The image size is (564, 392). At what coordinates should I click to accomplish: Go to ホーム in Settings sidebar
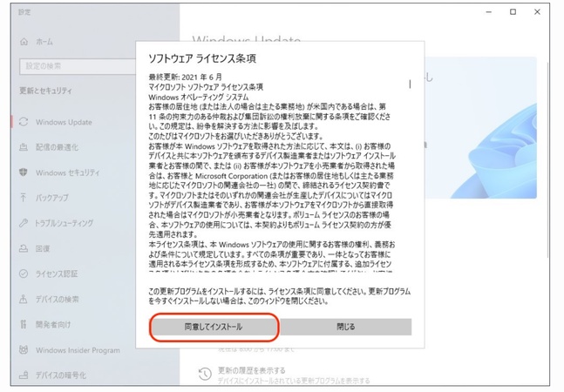44,42
